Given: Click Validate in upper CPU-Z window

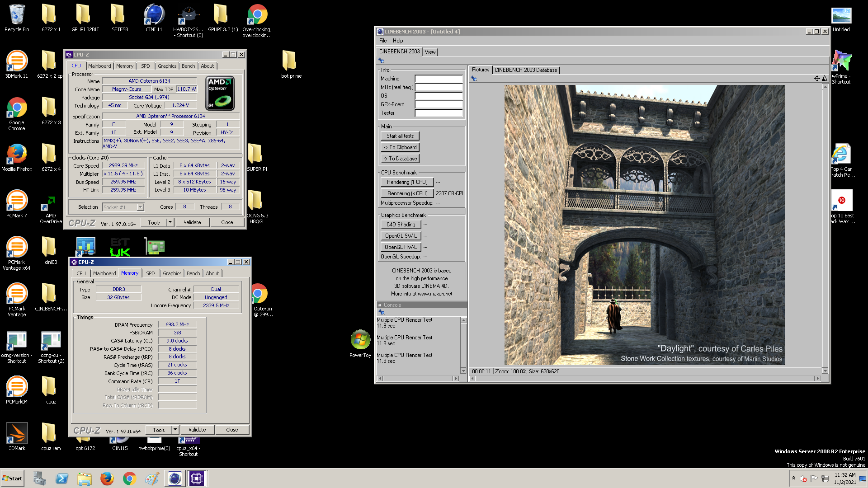Looking at the screenshot, I should click(x=192, y=222).
